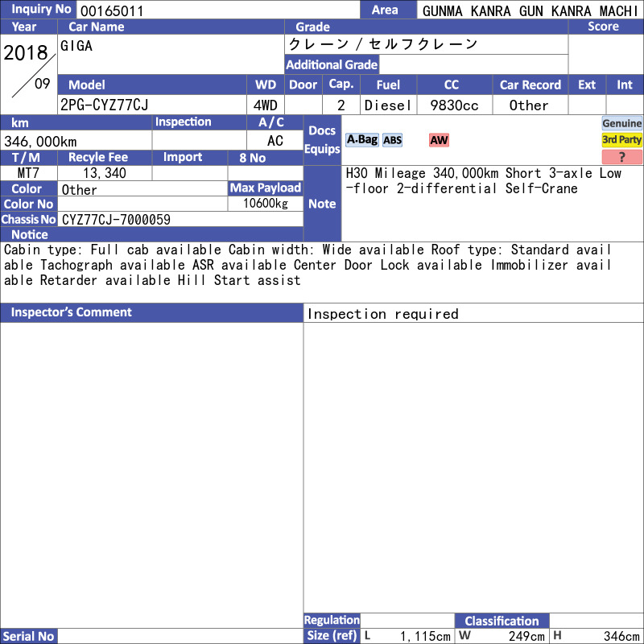The height and width of the screenshot is (644, 644).
Task: Click the note text about H30 mileage
Action: [484, 180]
